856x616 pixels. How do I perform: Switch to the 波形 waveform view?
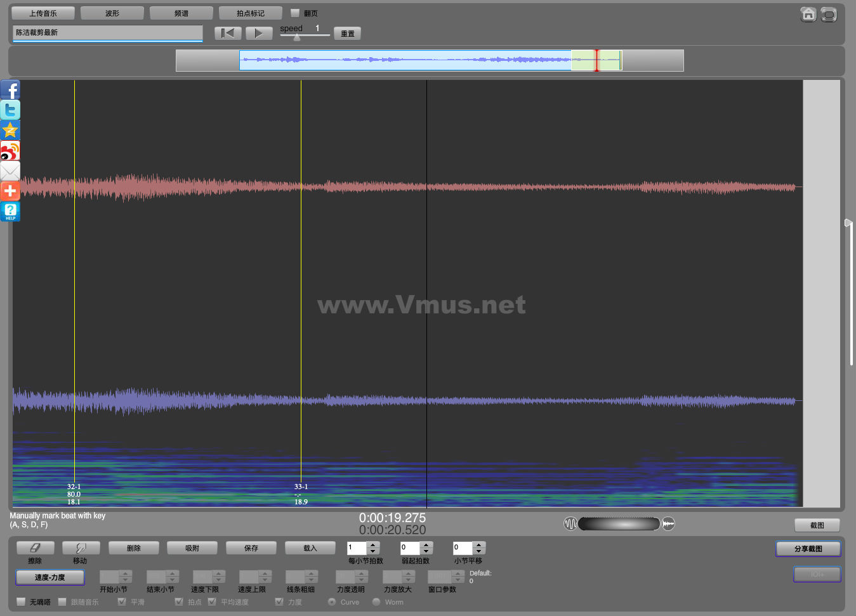[x=112, y=13]
